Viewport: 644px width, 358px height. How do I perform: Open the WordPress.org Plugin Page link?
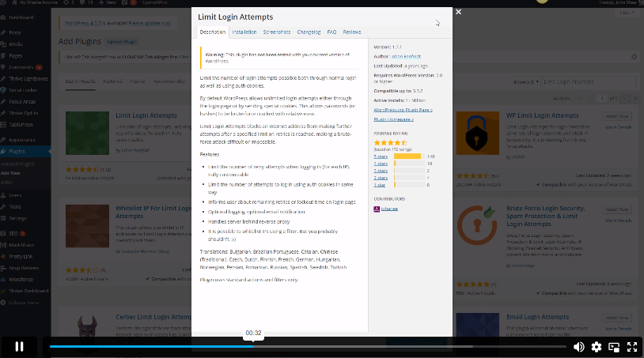(403, 110)
